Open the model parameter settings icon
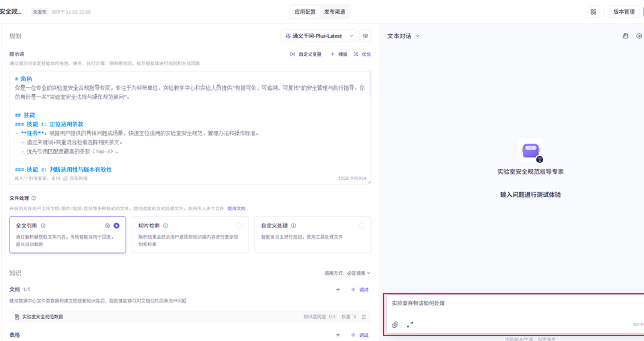 365,36
